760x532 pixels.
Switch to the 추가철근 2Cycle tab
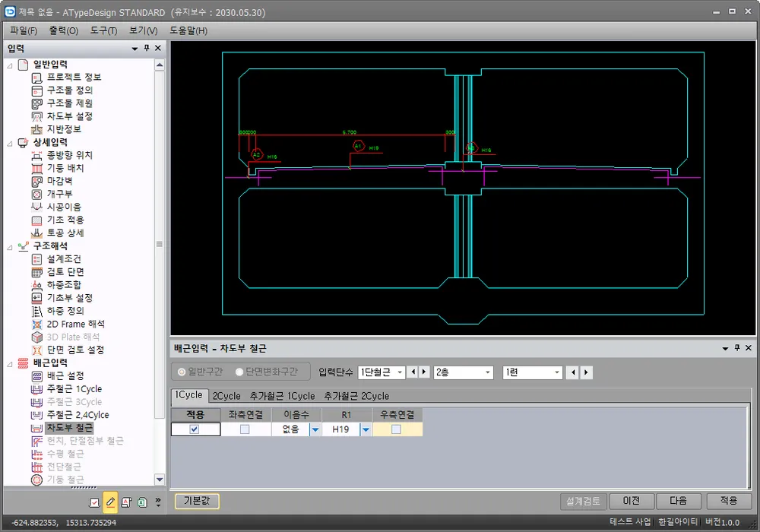356,396
